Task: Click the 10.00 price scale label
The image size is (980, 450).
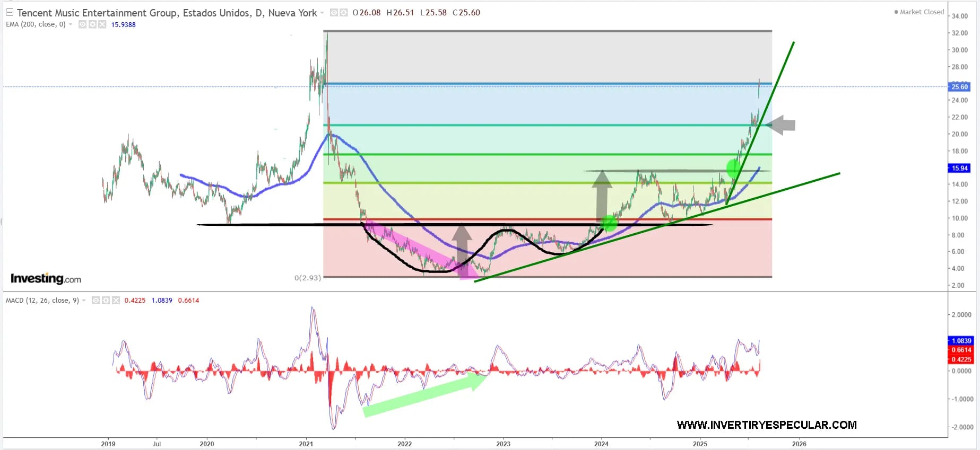Action: click(x=960, y=218)
